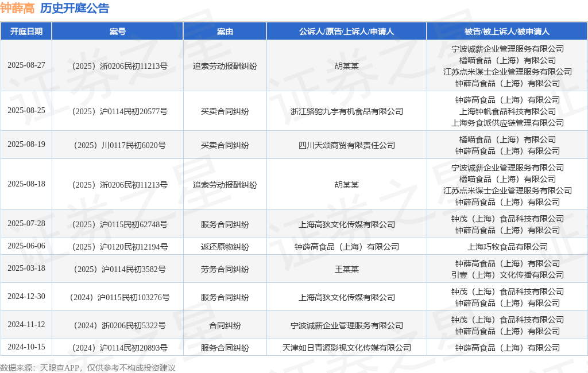Click the date 2025-08-18
The height and width of the screenshot is (373, 588).
point(26,184)
